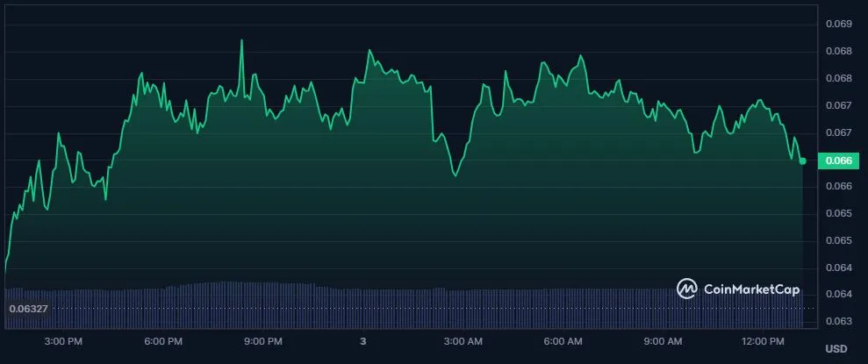Click the CoinMarketCap logo icon
This screenshot has width=868, height=364.
pyautogui.click(x=686, y=289)
